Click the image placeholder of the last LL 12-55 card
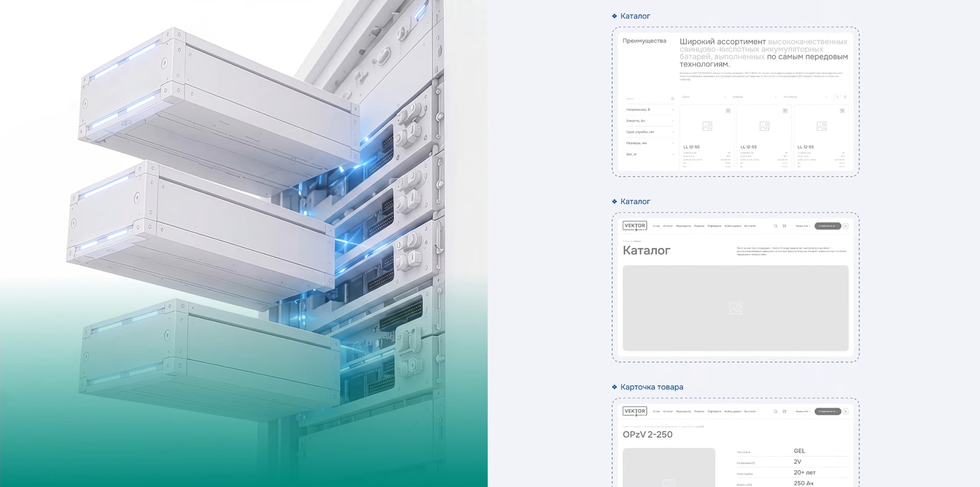Image resolution: width=980 pixels, height=487 pixels. pyautogui.click(x=821, y=126)
